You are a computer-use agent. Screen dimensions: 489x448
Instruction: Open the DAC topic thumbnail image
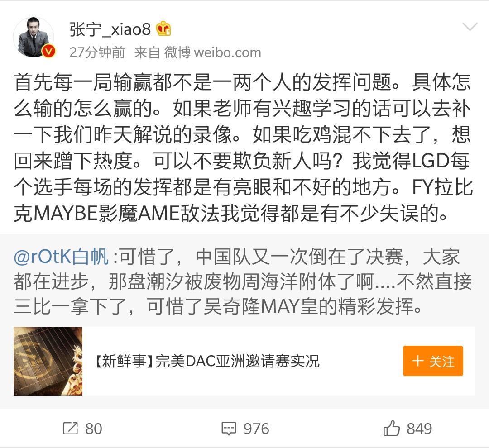pos(48,361)
